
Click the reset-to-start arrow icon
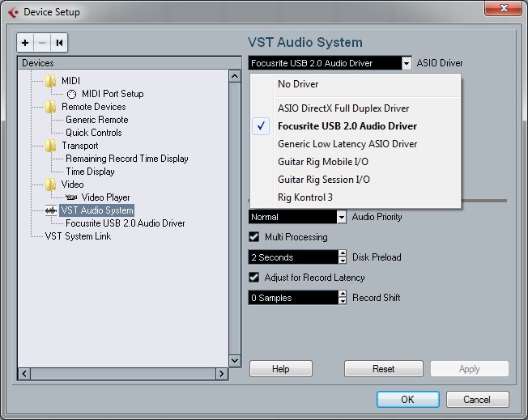(59, 43)
